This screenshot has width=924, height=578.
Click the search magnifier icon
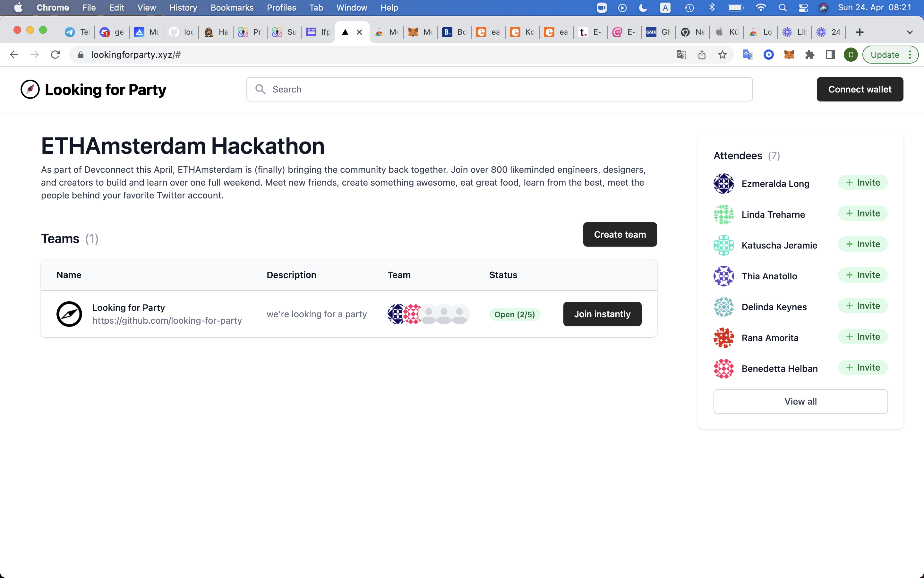pos(261,90)
